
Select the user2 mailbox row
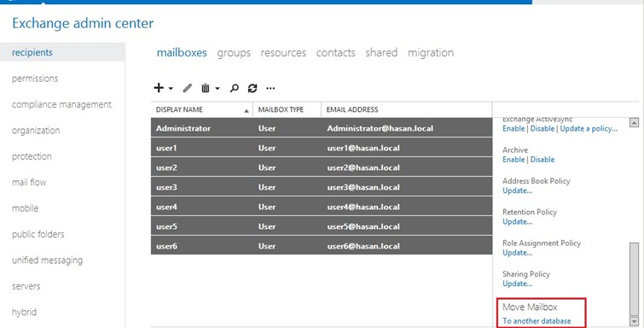322,167
